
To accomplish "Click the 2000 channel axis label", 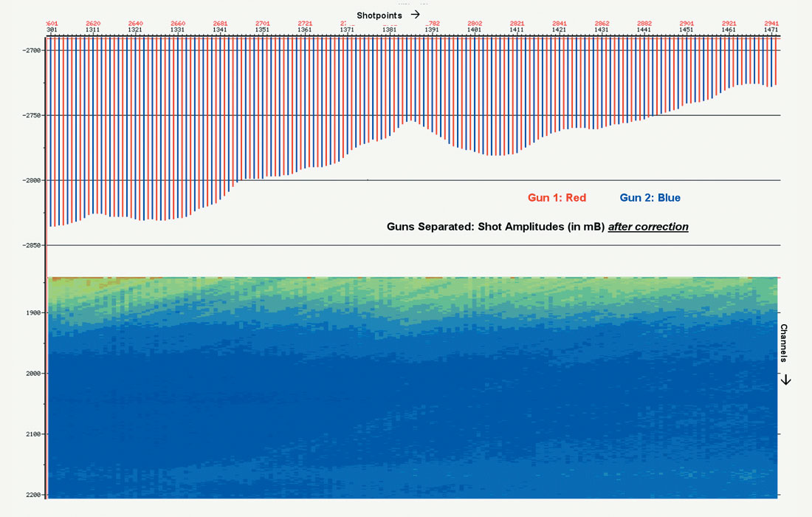I will tap(33, 374).
